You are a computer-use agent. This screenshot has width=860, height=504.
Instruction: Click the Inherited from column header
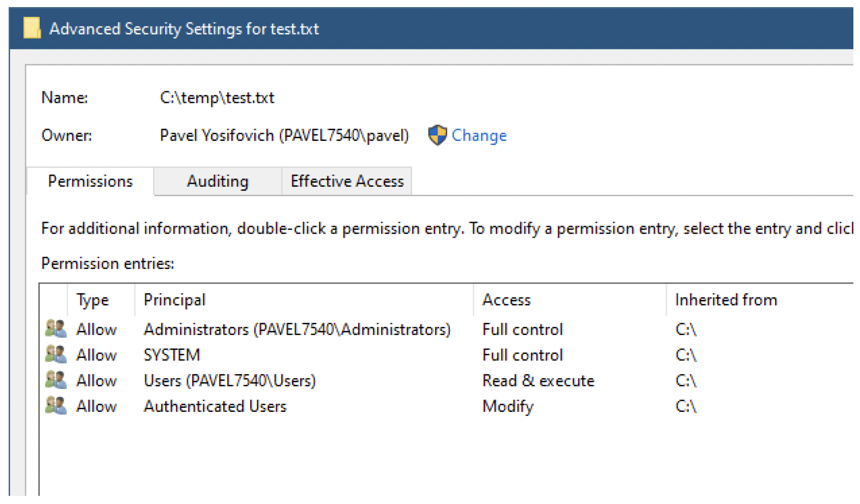coord(759,300)
